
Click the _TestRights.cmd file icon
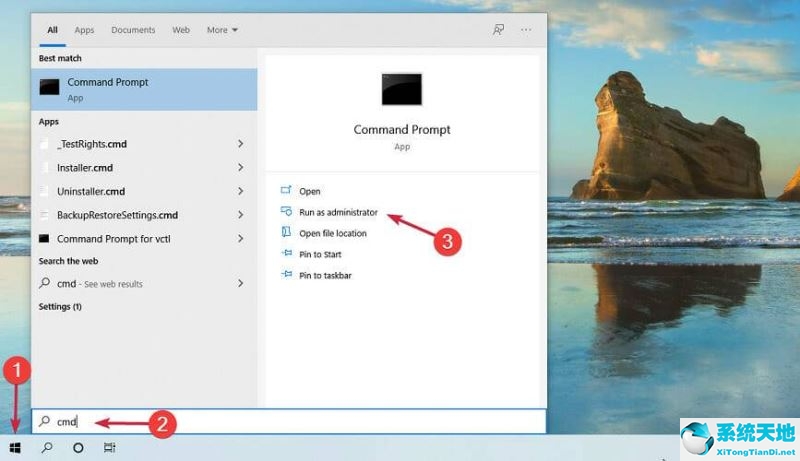click(45, 144)
